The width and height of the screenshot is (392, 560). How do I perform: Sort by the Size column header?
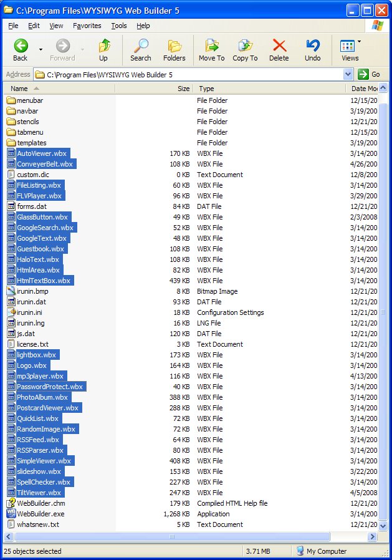154,88
